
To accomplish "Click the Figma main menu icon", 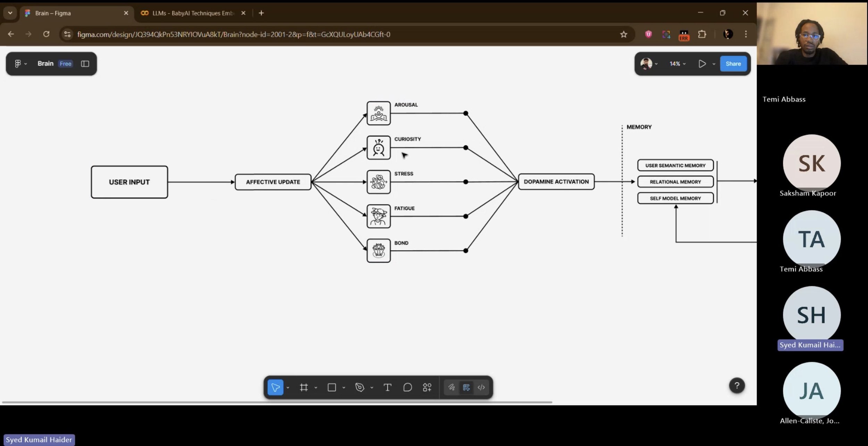I will pyautogui.click(x=18, y=63).
